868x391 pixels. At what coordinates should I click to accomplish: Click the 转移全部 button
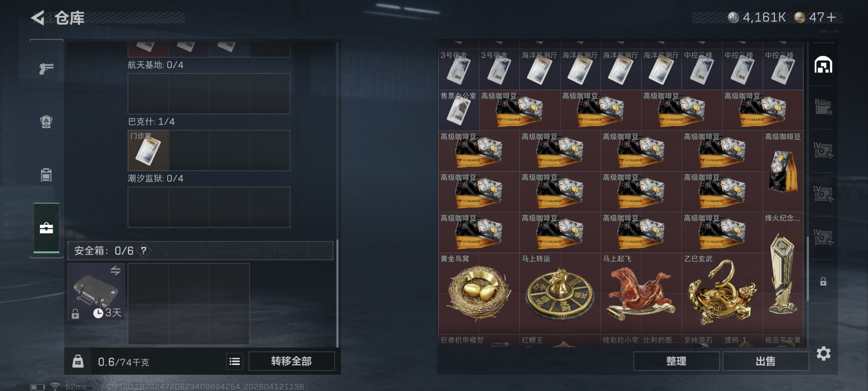pos(292,361)
